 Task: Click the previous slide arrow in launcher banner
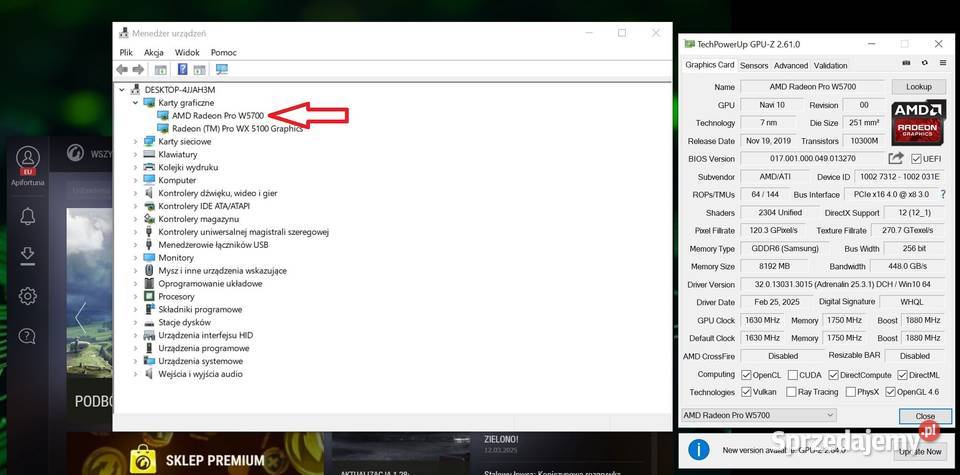[x=80, y=317]
